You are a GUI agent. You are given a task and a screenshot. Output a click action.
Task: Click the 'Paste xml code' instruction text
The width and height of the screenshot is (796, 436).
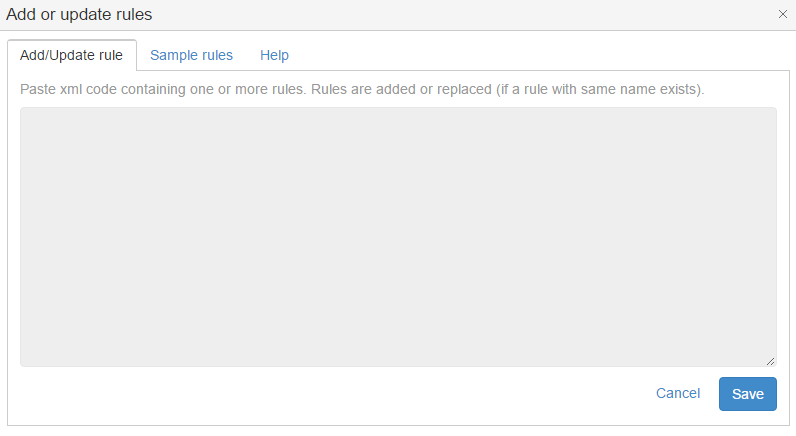pos(362,89)
